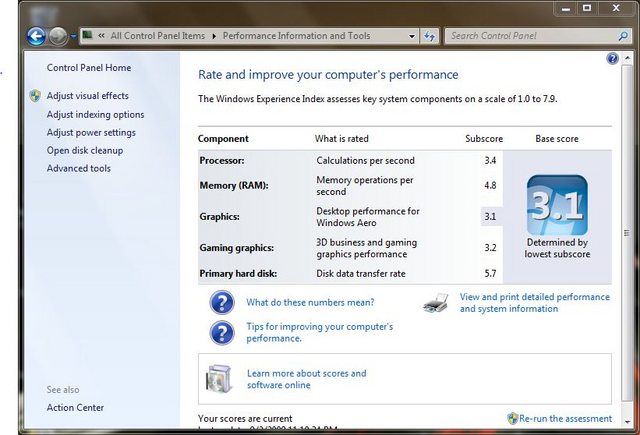
Task: Open Learn more about scores and software online
Action: (307, 379)
